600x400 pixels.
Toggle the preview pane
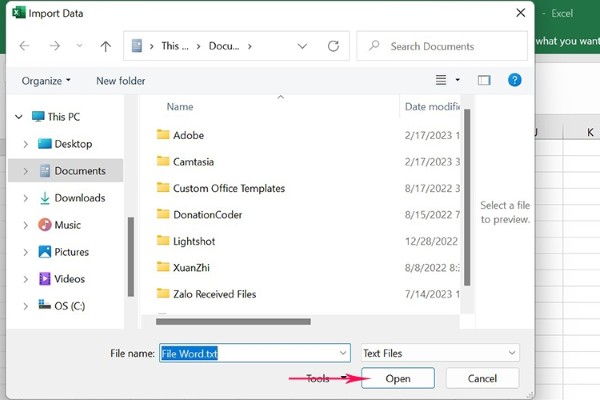484,80
